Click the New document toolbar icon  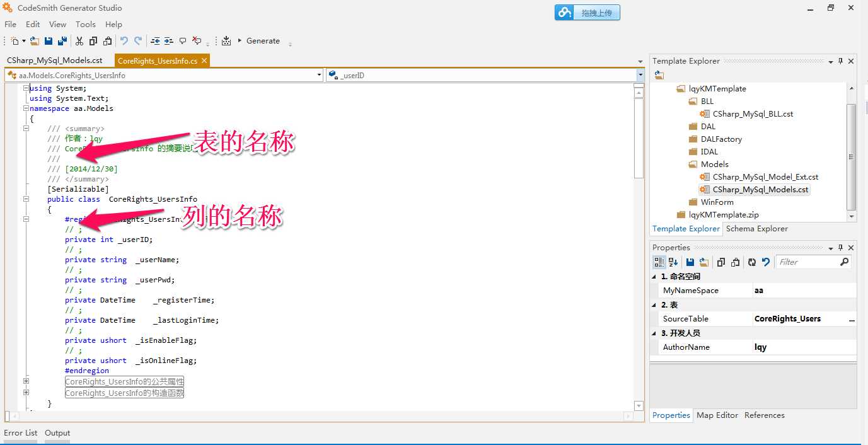[15, 41]
